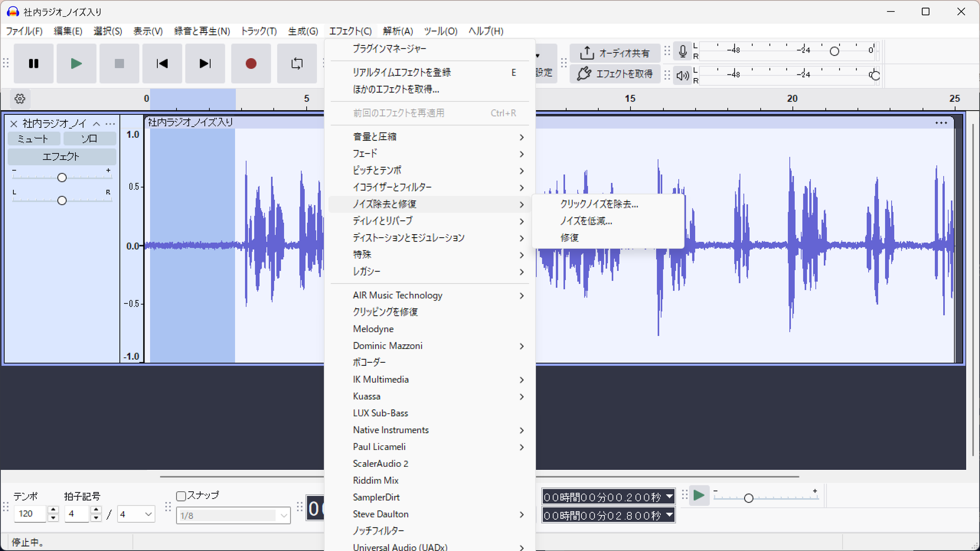This screenshot has height=551, width=980.
Task: Click the red Record button
Action: click(x=251, y=64)
